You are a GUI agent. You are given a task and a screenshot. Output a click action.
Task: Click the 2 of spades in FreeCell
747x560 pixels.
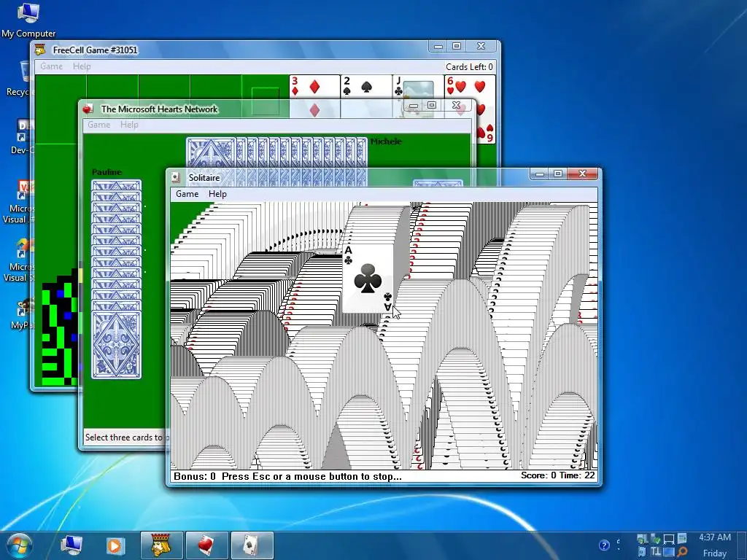point(365,87)
